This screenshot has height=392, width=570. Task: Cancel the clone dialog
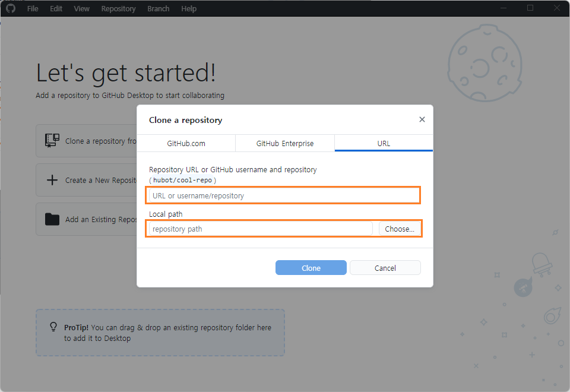(385, 268)
